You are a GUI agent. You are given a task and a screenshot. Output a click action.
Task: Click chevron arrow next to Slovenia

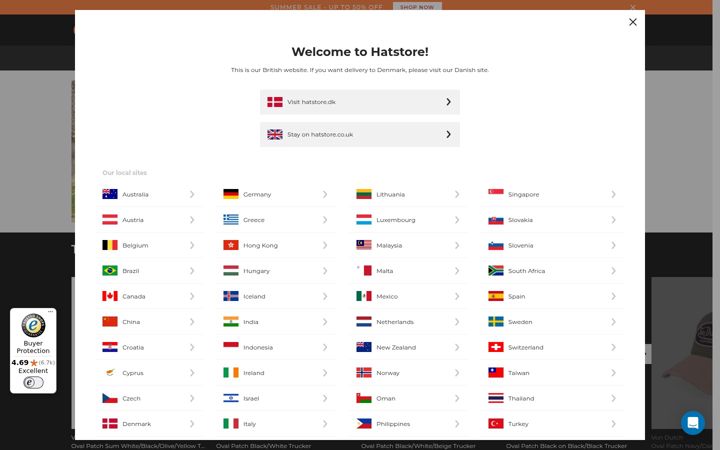pyautogui.click(x=613, y=245)
